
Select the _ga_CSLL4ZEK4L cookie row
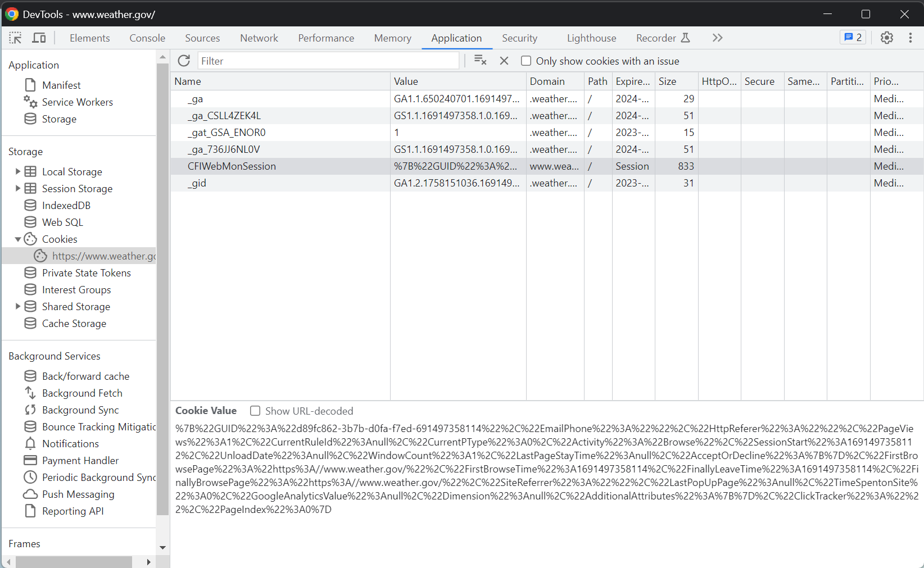[x=547, y=115]
